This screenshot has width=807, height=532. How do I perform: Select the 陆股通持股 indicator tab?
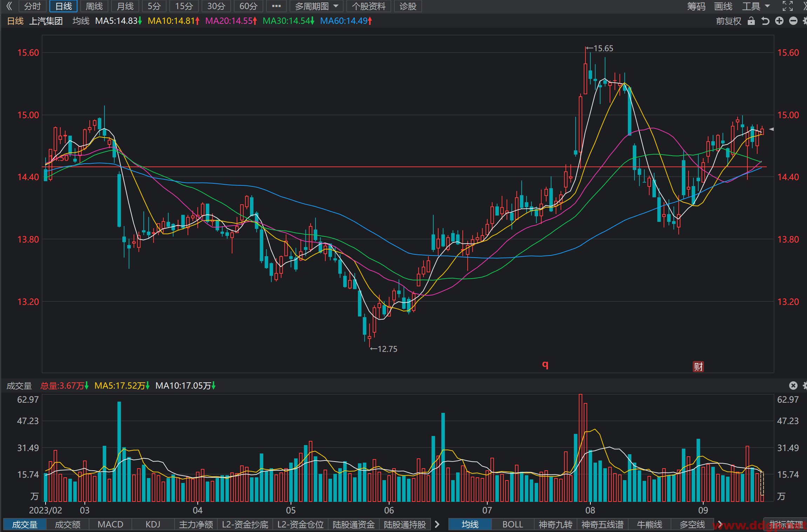[405, 525]
